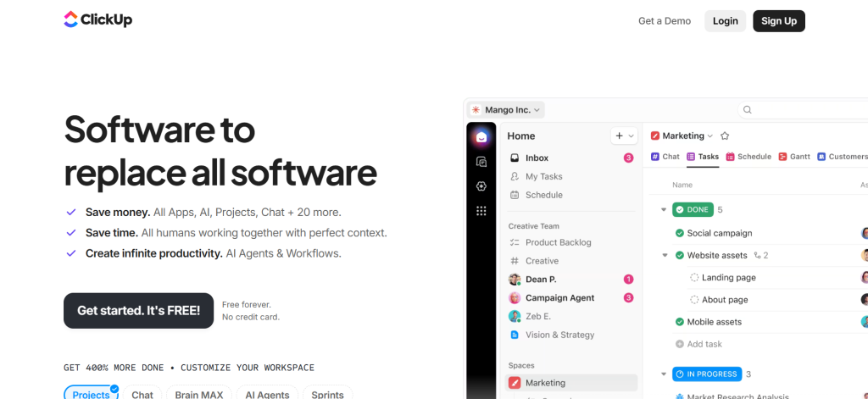Open the Inbox item in sidebar
Image resolution: width=868 pixels, height=399 pixels.
point(537,158)
